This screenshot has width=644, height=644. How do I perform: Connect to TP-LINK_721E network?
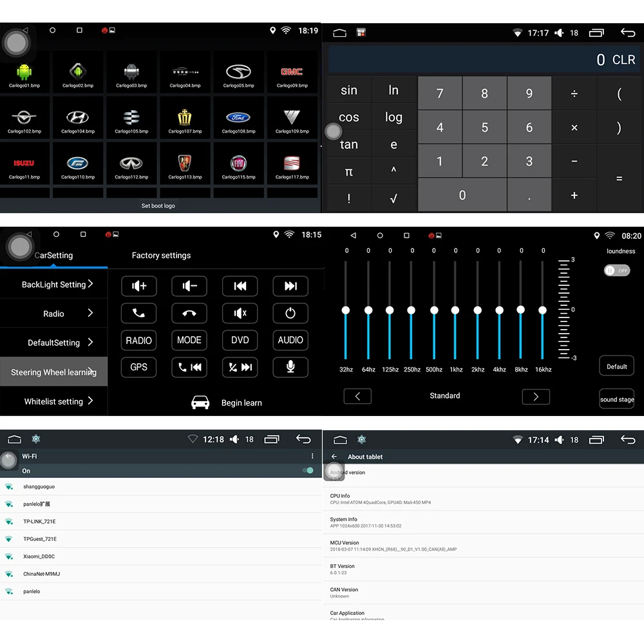[x=160, y=522]
